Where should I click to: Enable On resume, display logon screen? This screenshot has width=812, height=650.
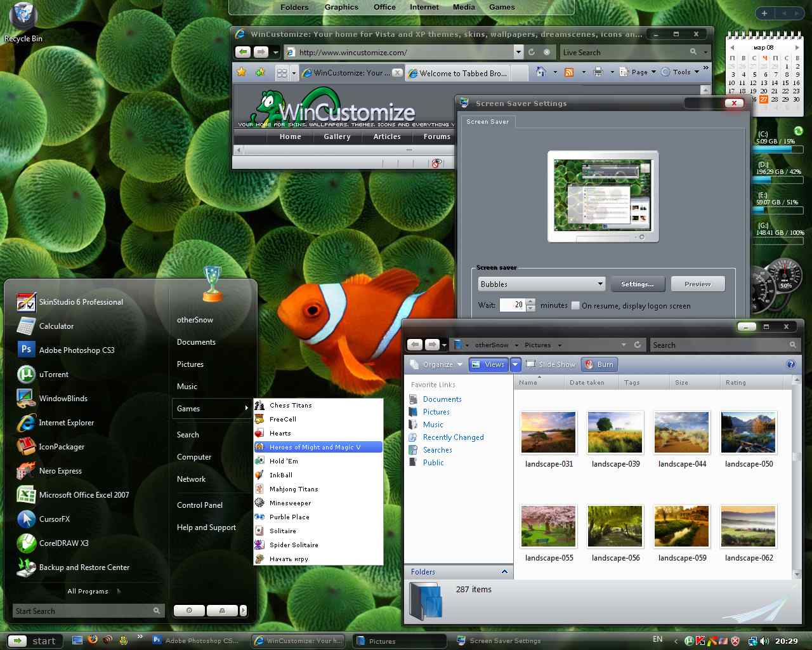tap(575, 305)
